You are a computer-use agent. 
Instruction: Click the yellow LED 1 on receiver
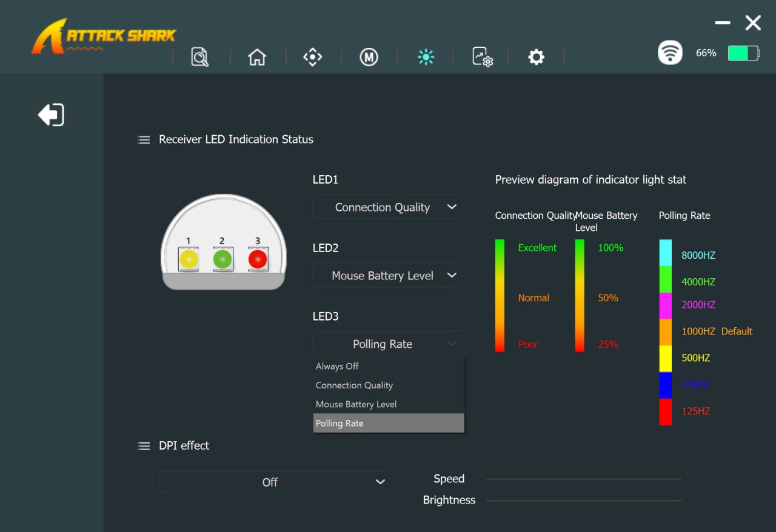(x=189, y=259)
